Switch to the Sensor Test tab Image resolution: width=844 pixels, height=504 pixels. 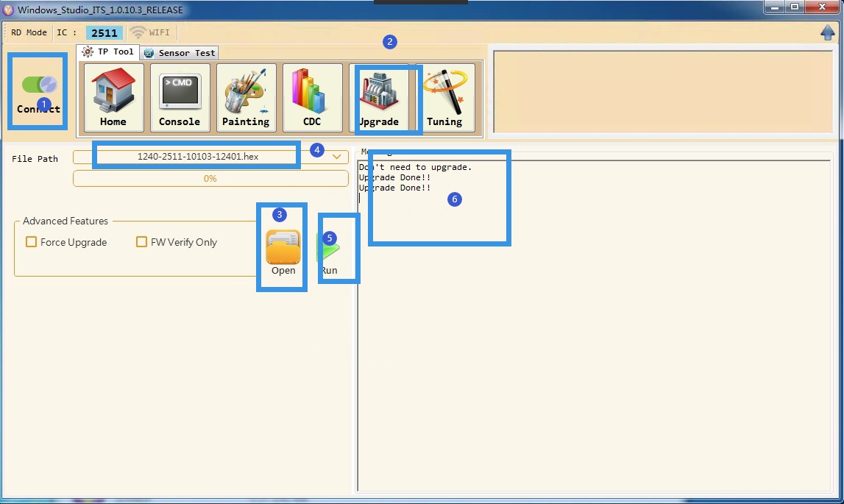[180, 53]
